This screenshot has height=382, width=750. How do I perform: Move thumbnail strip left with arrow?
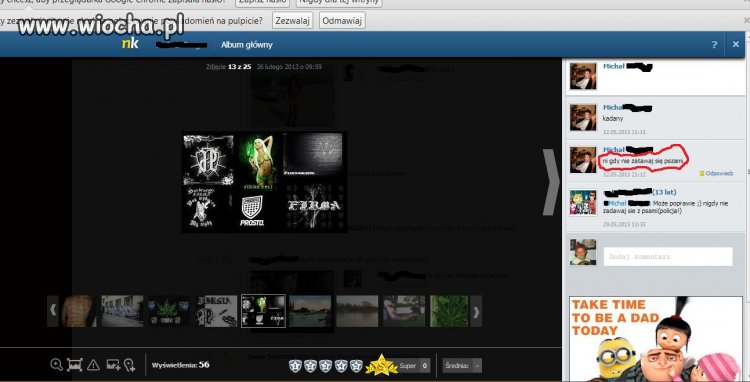click(x=53, y=311)
